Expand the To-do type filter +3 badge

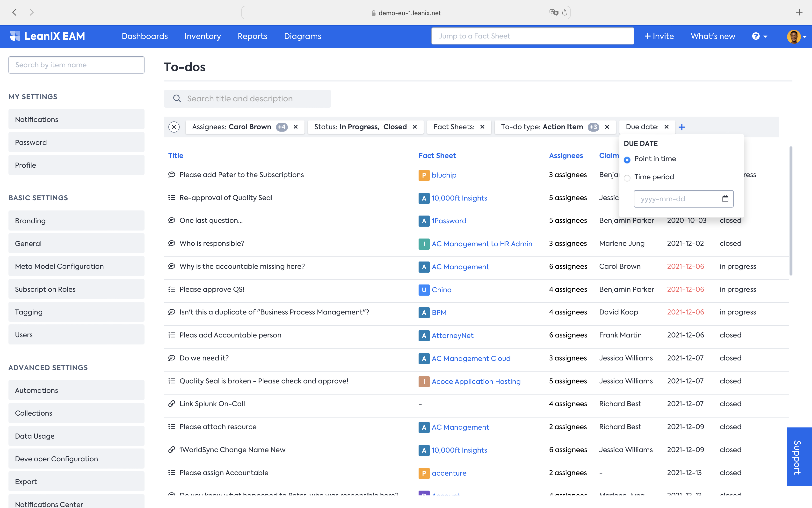tap(593, 127)
